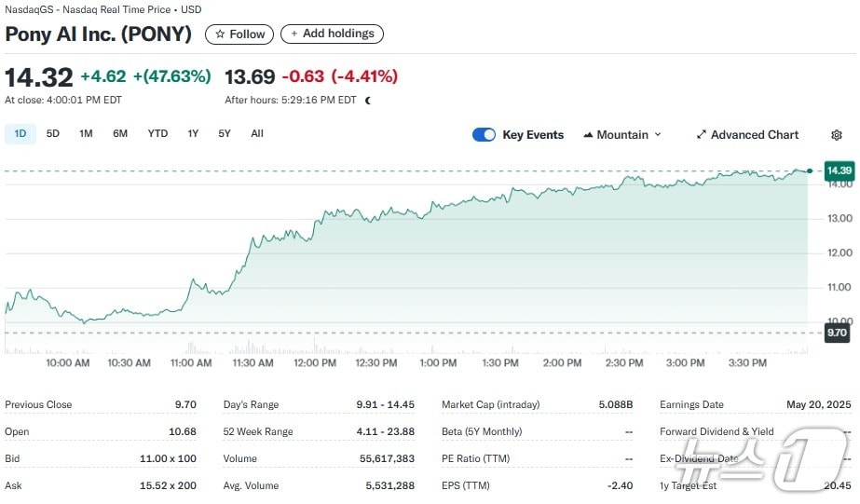Click the 9.70 previous close label on chart
The height and width of the screenshot is (504, 860).
(837, 333)
